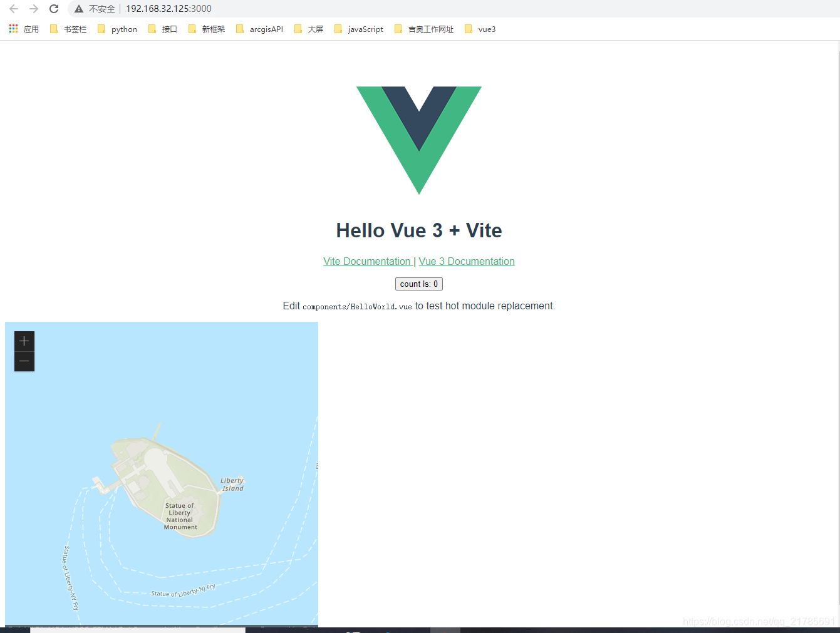Open the 吉奥工作网址 bookmark folder
Viewport: 840px width, 633px height.
click(x=424, y=29)
